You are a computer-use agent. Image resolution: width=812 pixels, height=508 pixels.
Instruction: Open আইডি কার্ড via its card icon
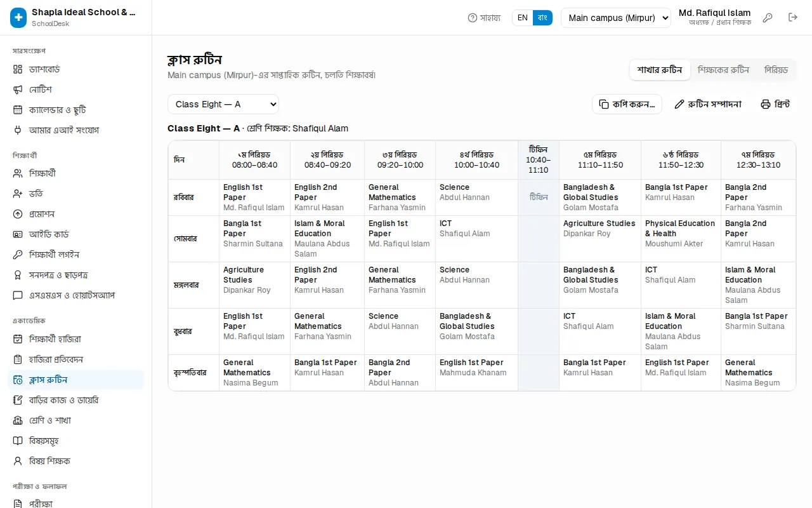(x=18, y=234)
